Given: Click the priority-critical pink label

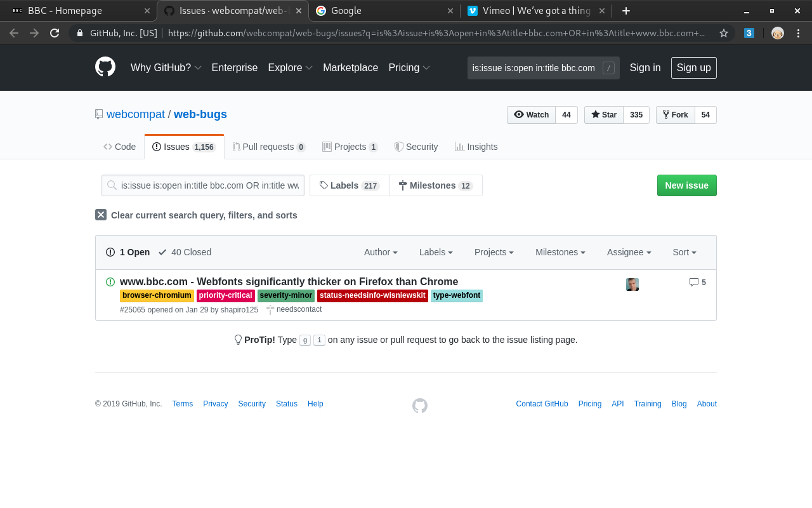Looking at the screenshot, I should point(226,295).
